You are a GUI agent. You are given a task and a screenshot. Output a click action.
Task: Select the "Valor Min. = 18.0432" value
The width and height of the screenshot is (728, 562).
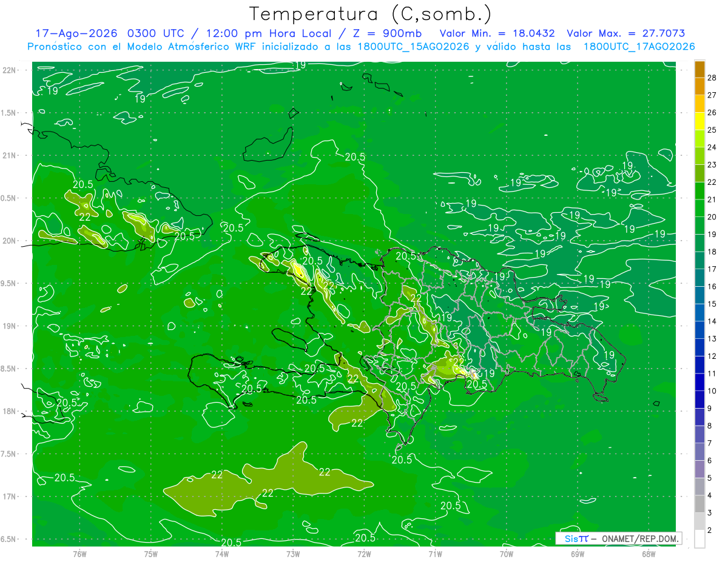coord(497,33)
